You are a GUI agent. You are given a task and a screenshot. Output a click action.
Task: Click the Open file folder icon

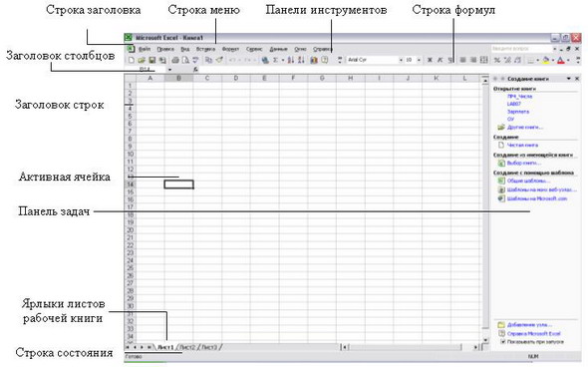pos(142,60)
